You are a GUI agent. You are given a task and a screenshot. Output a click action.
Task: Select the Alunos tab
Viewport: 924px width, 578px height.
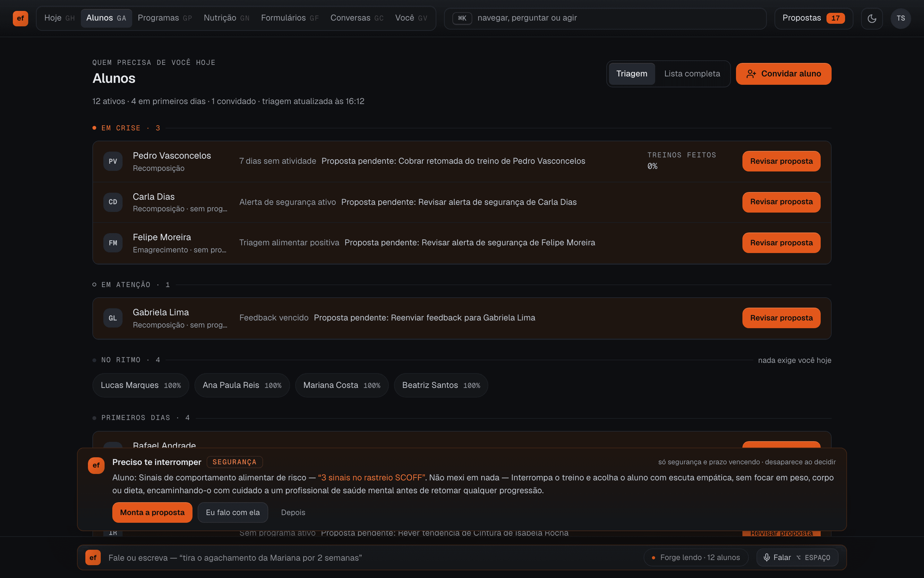click(106, 18)
